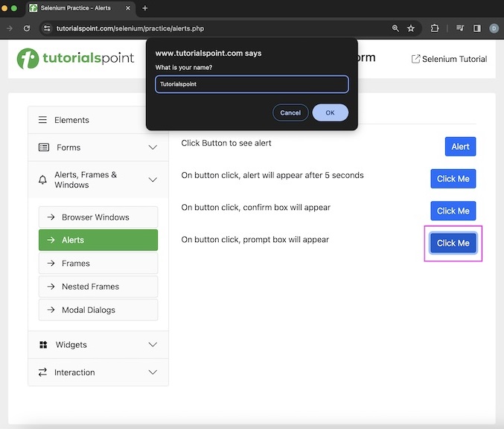504x429 pixels.
Task: Bookmark this page using the star icon
Action: click(x=411, y=28)
